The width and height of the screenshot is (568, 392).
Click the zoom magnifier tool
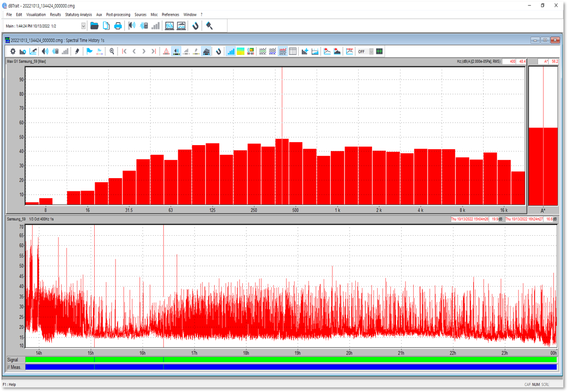click(112, 51)
